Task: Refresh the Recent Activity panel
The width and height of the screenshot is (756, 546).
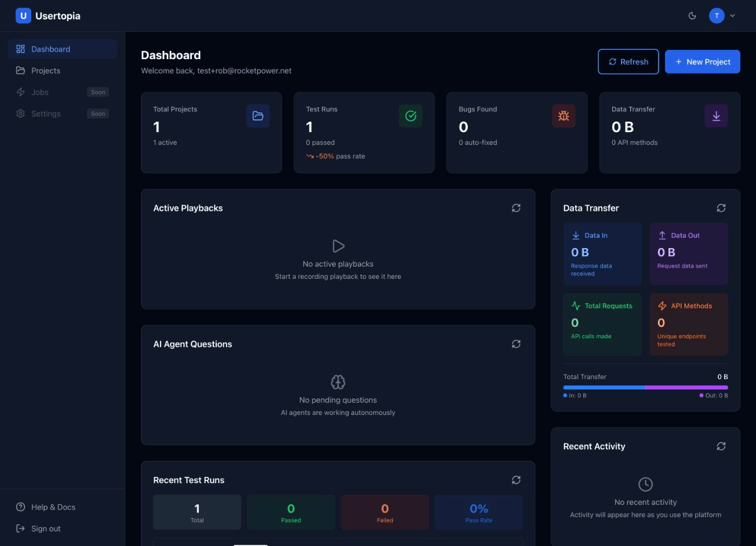Action: pos(721,446)
